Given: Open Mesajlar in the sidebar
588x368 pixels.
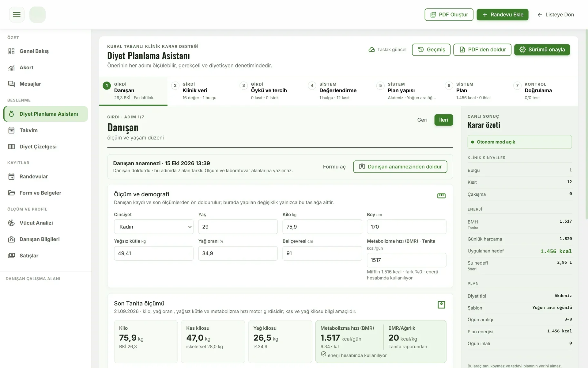Looking at the screenshot, I should [x=45, y=84].
